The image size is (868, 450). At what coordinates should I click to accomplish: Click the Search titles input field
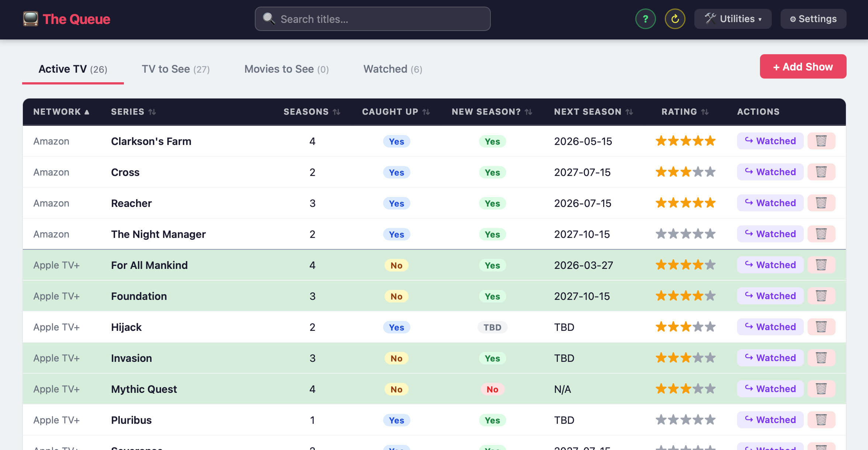(x=372, y=19)
